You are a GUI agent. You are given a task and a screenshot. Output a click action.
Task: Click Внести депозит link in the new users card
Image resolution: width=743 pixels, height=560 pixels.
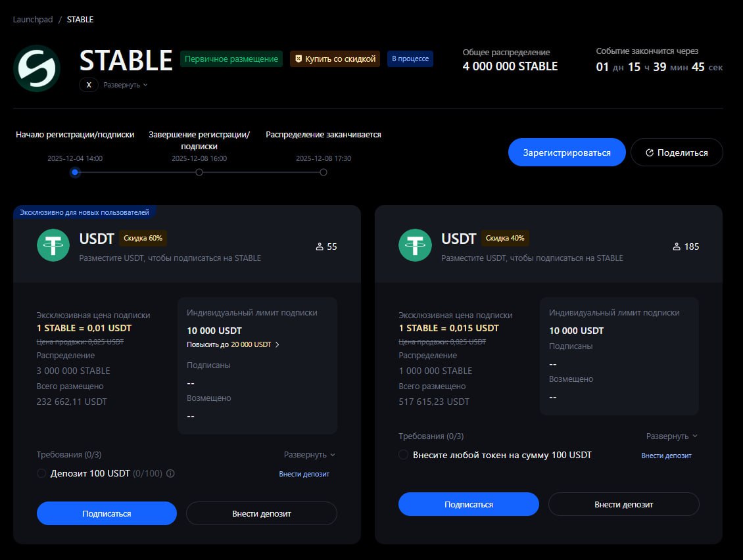[304, 474]
